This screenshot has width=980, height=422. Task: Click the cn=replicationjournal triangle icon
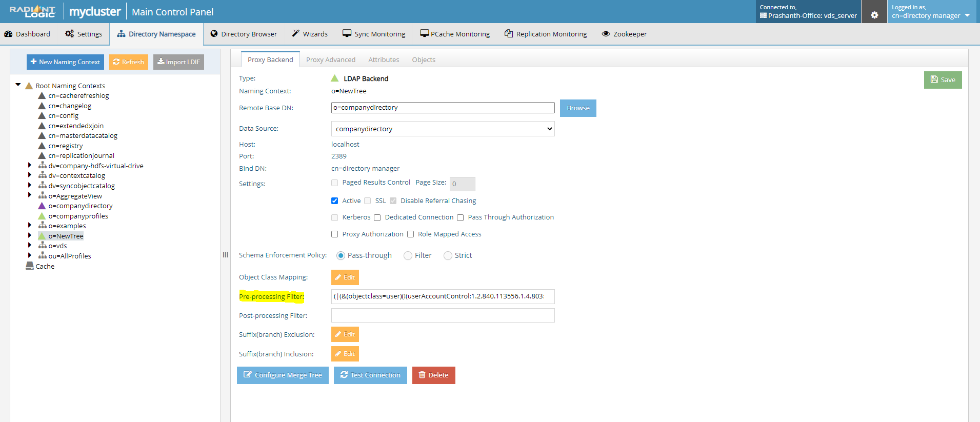point(42,155)
